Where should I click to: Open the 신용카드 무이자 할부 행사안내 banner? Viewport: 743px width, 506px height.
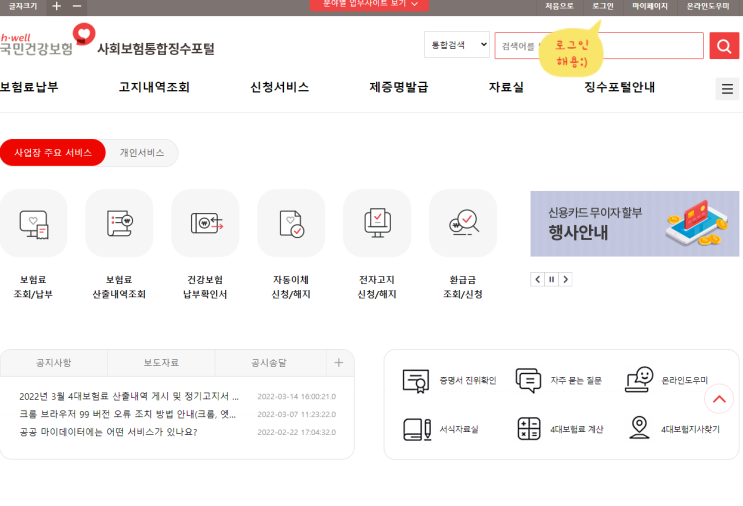[x=634, y=224]
